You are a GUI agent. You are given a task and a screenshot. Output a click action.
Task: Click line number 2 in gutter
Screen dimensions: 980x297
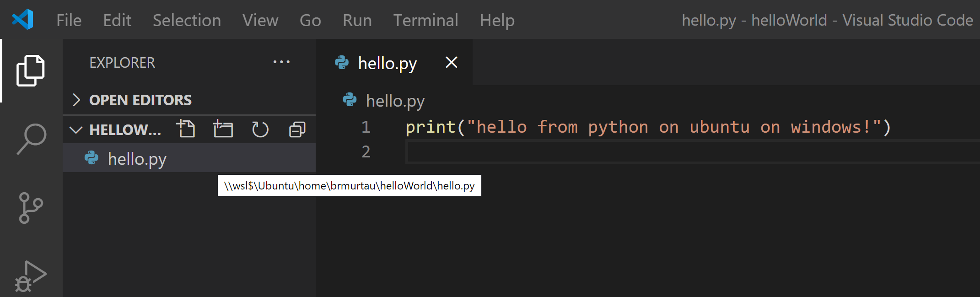point(366,151)
